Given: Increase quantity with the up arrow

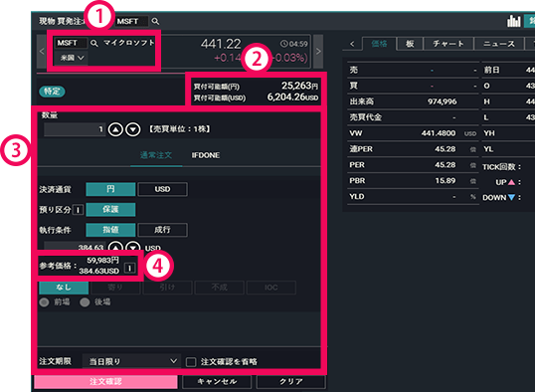Looking at the screenshot, I should (115, 129).
